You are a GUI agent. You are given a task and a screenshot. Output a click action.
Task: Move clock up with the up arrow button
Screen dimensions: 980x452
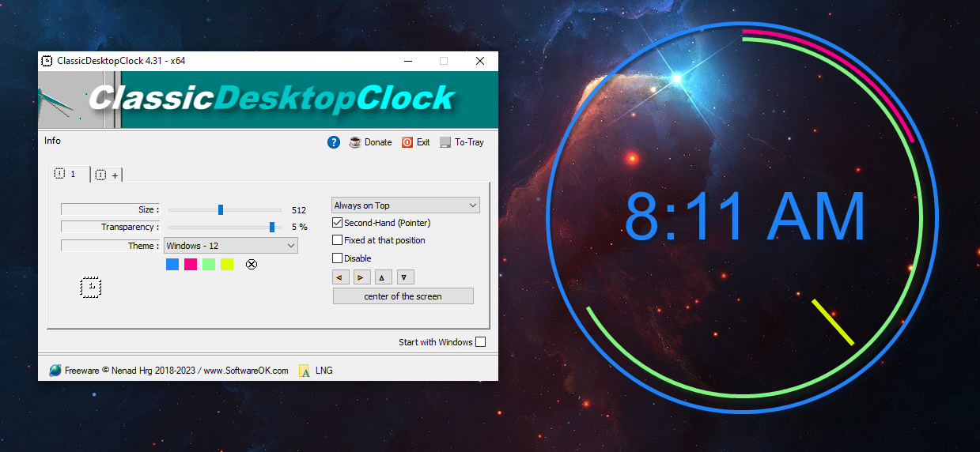coord(383,277)
